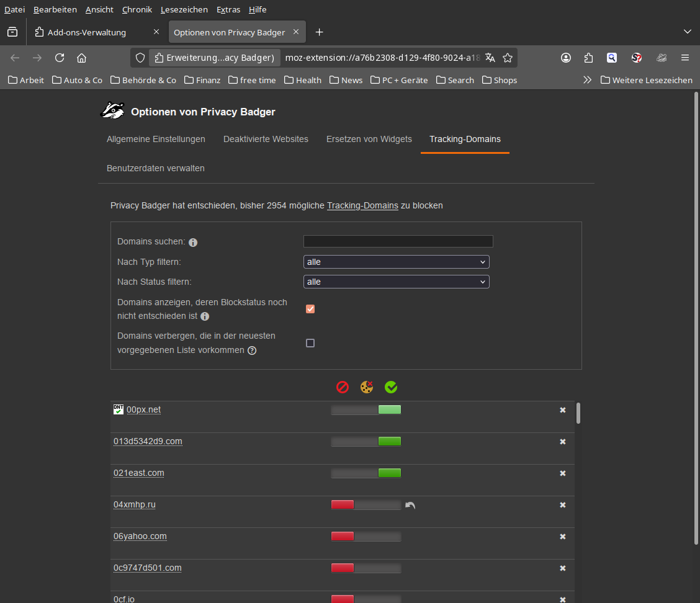Open the Nach Typ filtern dropdown
700x603 pixels.
pos(396,262)
